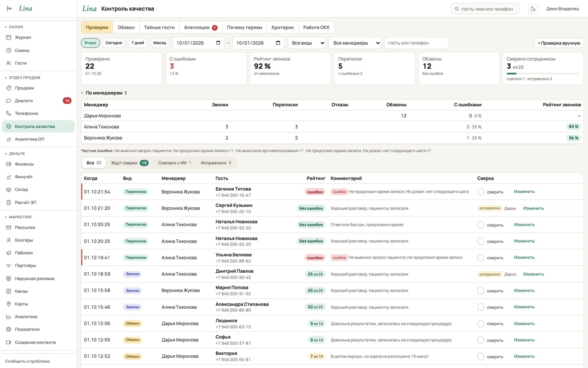Open the start date picker field

point(199,43)
